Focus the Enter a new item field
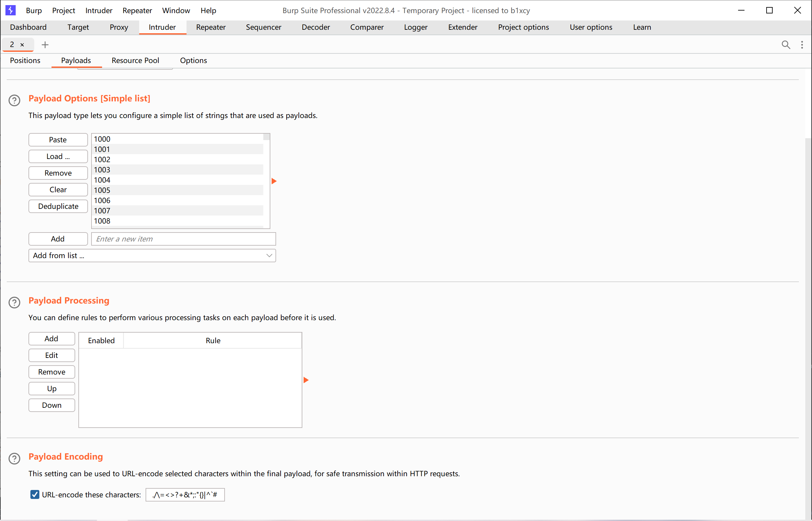 pos(184,239)
